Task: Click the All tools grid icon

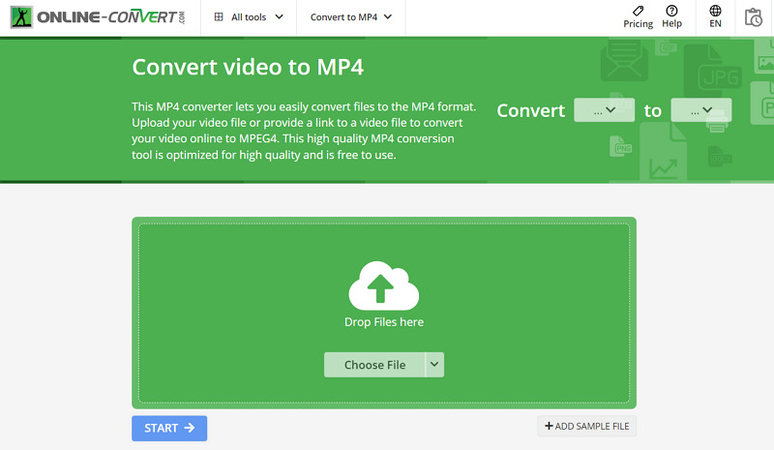Action: click(219, 17)
